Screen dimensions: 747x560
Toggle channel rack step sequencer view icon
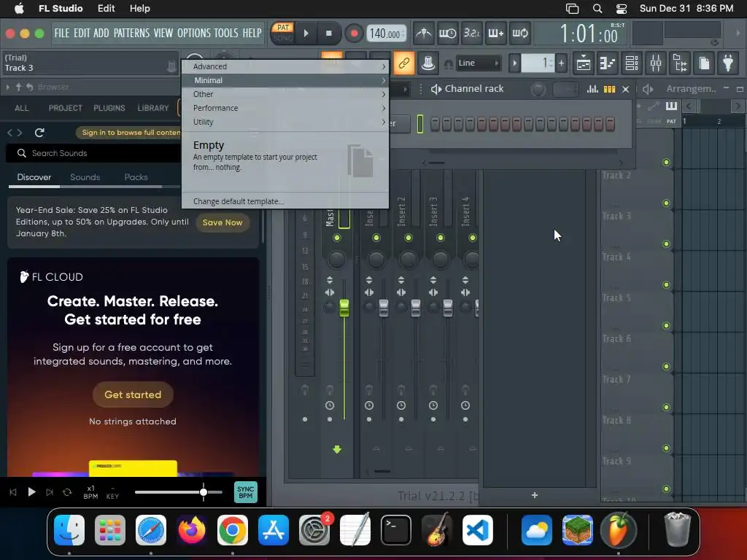click(609, 89)
